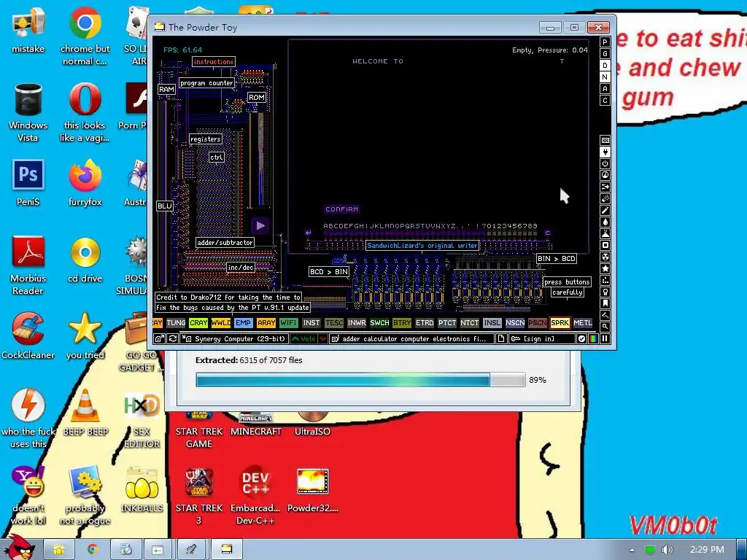Open the Favorites bookmark category icon
The height and width of the screenshot is (560, 747).
605,303
